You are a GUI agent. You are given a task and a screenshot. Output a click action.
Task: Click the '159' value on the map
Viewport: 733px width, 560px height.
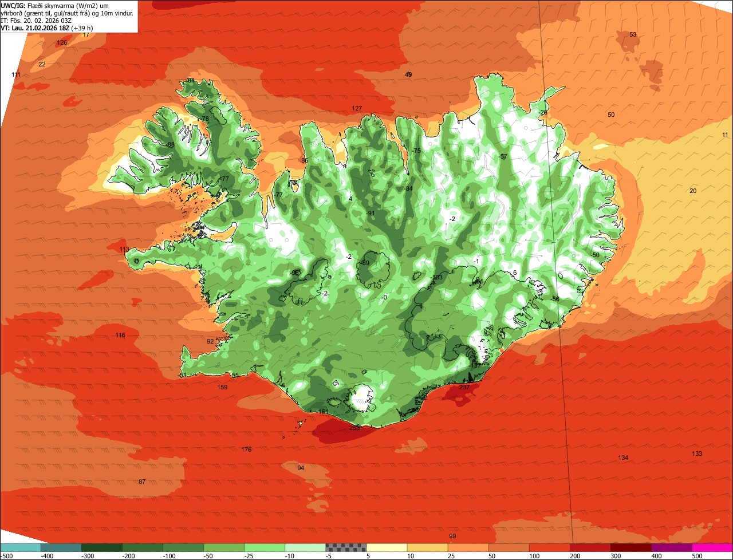point(223,388)
